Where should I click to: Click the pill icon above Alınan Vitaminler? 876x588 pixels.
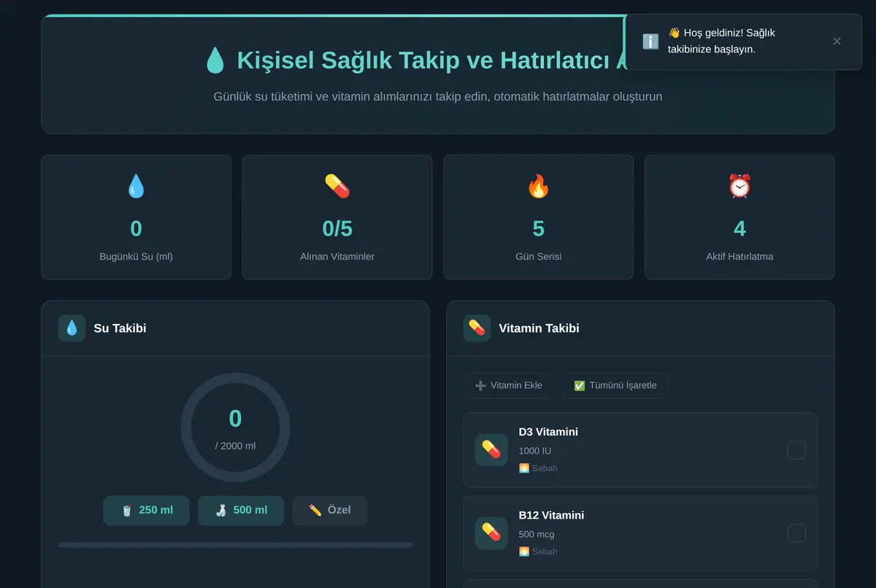pos(337,186)
